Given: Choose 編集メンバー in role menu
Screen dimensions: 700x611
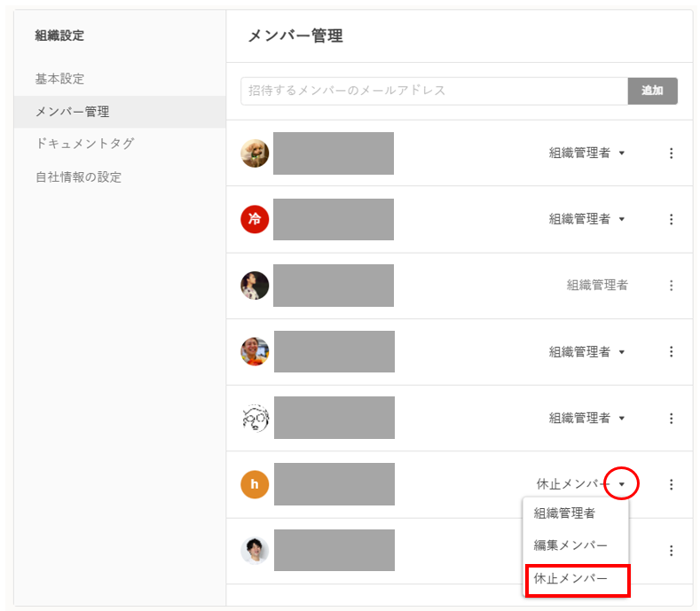Looking at the screenshot, I should 570,545.
